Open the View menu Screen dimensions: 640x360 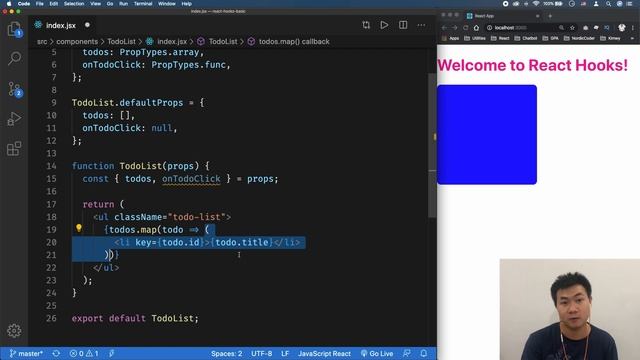[x=96, y=4]
